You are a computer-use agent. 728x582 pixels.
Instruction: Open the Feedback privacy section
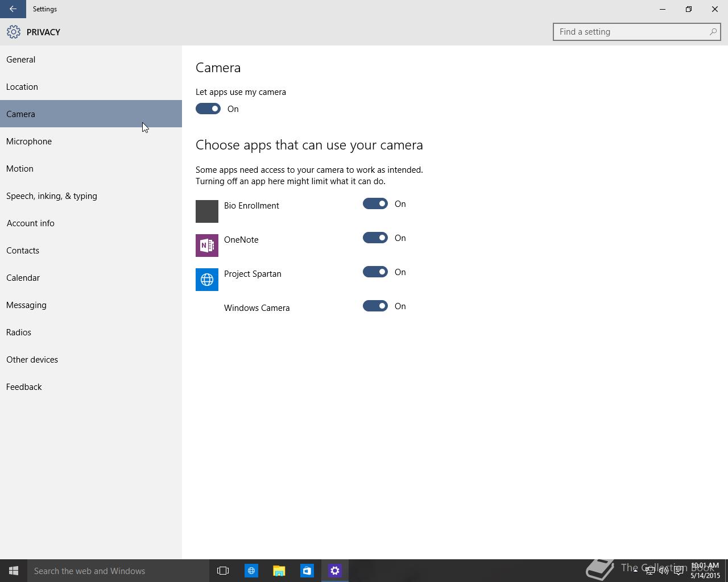pyautogui.click(x=91, y=386)
